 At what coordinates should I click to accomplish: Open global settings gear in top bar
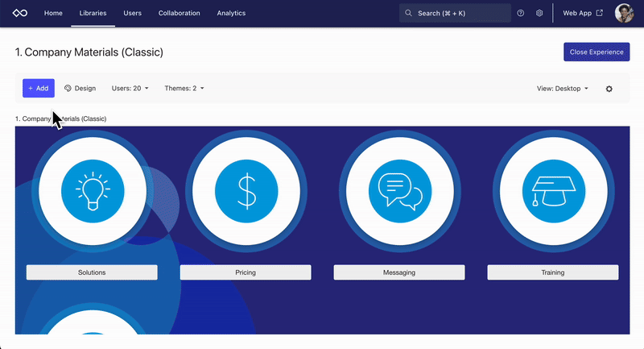539,13
